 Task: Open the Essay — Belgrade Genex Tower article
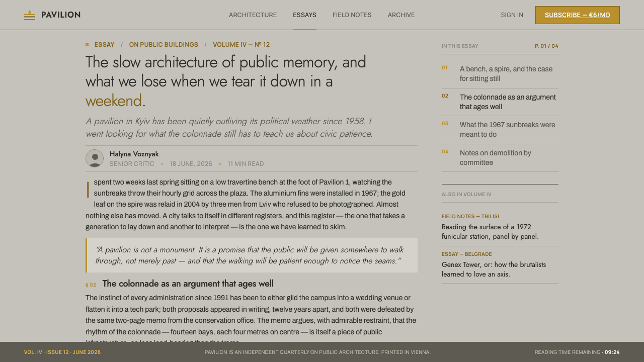pos(500,264)
